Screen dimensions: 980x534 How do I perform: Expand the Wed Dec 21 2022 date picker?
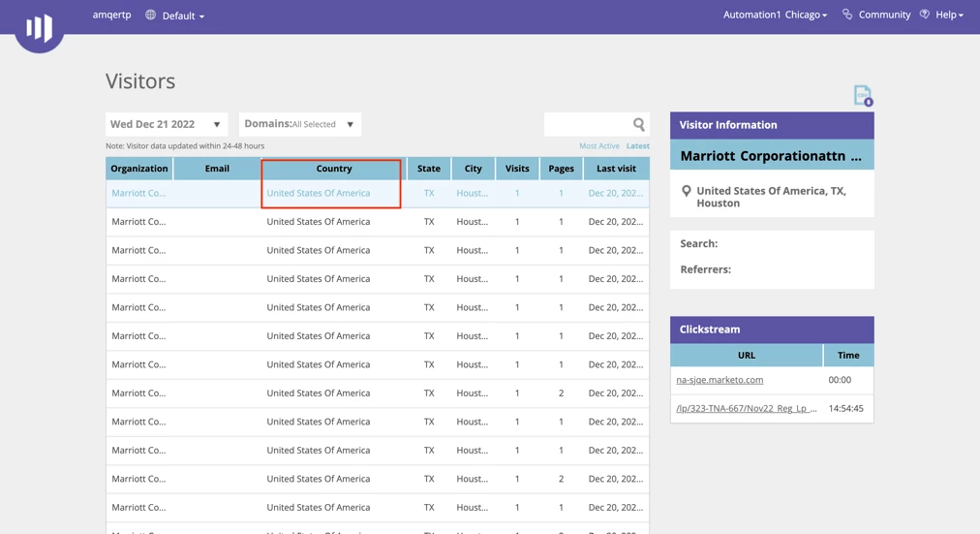[x=167, y=124]
